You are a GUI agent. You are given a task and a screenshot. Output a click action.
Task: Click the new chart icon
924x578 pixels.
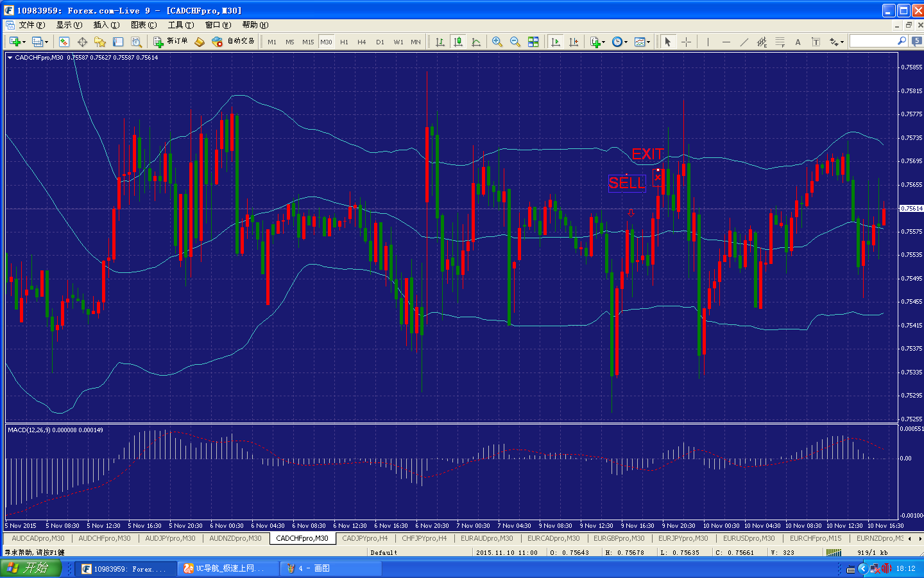point(14,42)
